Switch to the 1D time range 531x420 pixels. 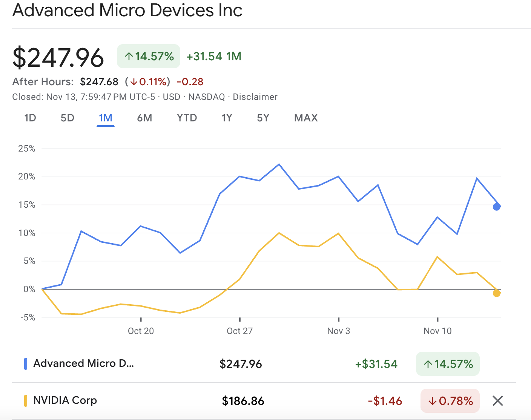point(30,118)
